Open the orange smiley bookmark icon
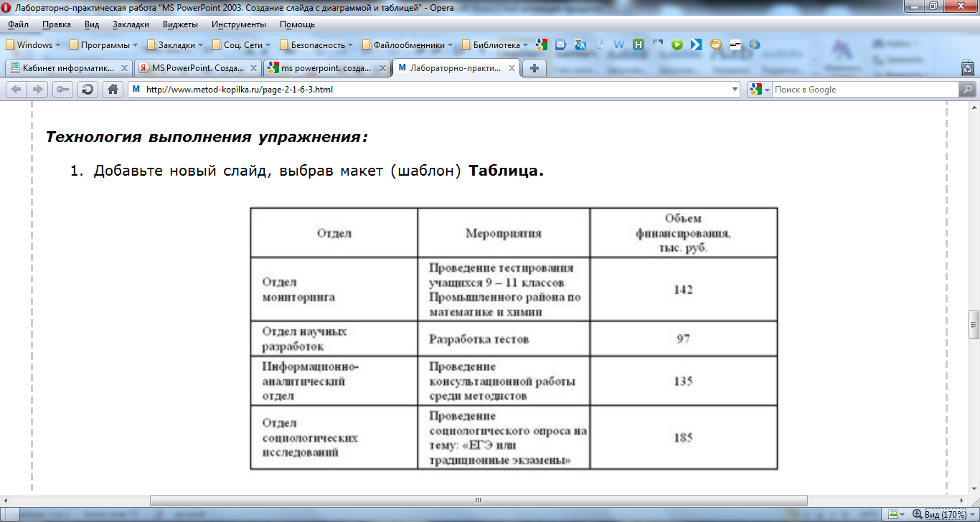 [715, 44]
